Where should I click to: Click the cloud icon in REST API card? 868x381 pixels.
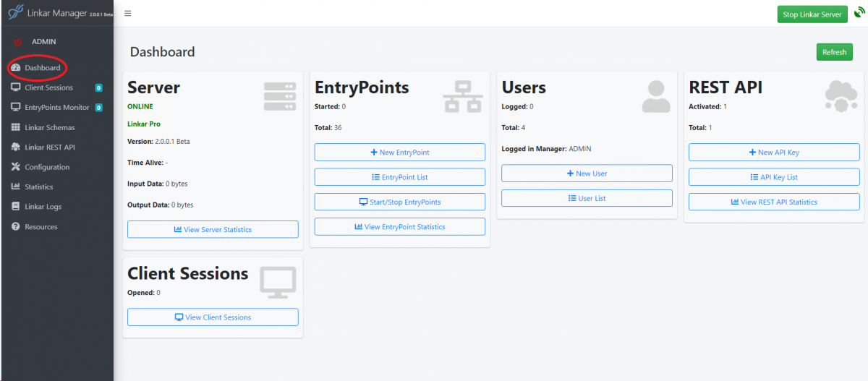coord(841,96)
